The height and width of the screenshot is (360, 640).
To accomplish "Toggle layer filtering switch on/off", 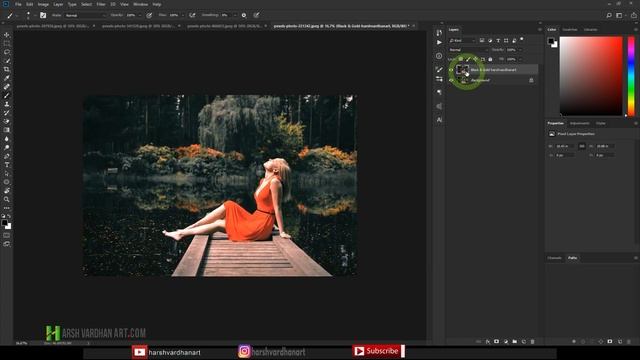I will [x=522, y=40].
